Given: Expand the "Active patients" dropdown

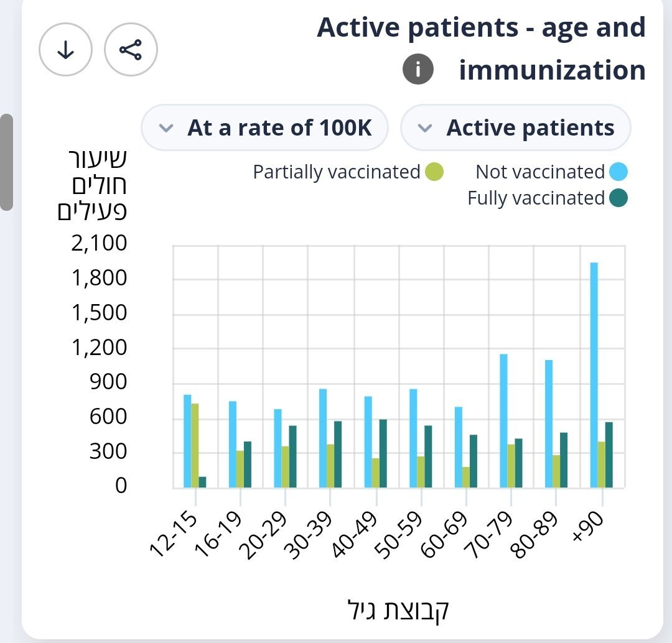Looking at the screenshot, I should point(516,128).
